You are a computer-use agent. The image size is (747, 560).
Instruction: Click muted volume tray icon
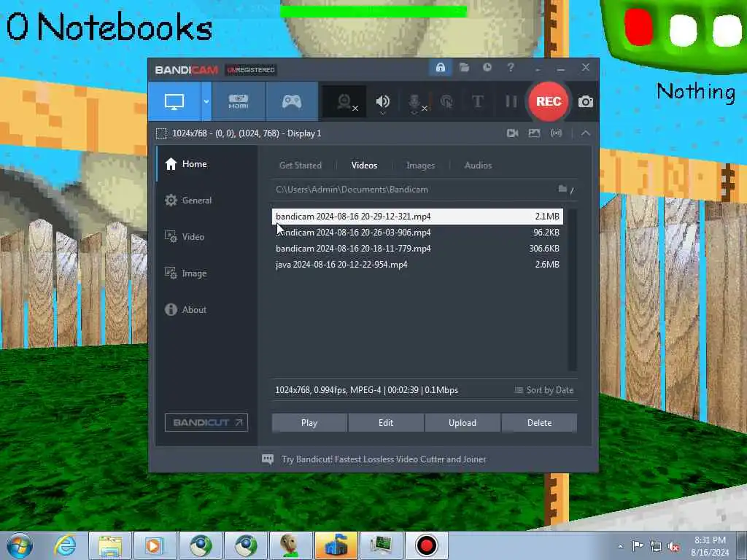pyautogui.click(x=674, y=547)
